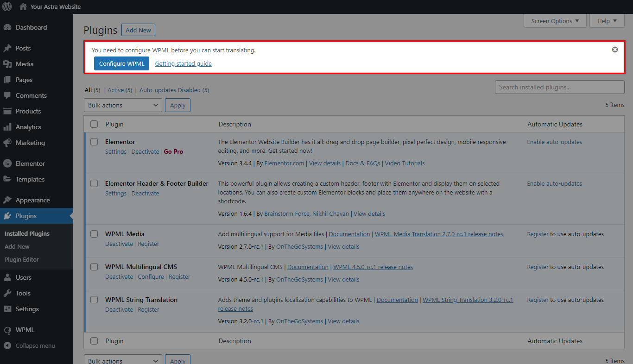
Task: Open the Add New submenu item
Action: (x=17, y=247)
